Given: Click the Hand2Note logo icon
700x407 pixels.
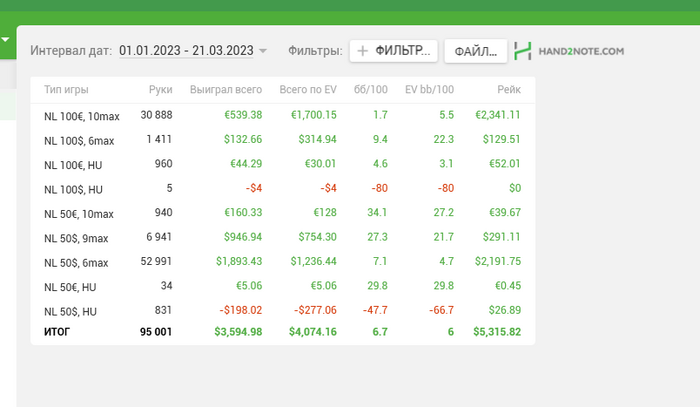Looking at the screenshot, I should pos(522,51).
